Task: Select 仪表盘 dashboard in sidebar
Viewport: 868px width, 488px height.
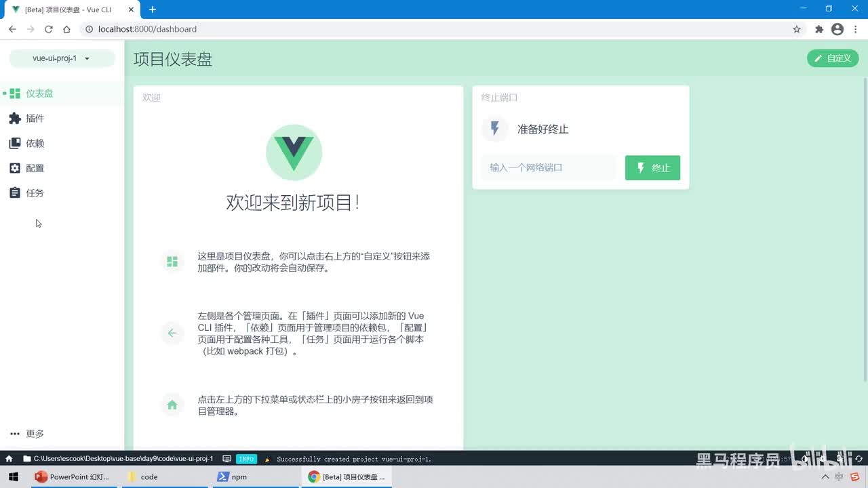Action: point(62,94)
